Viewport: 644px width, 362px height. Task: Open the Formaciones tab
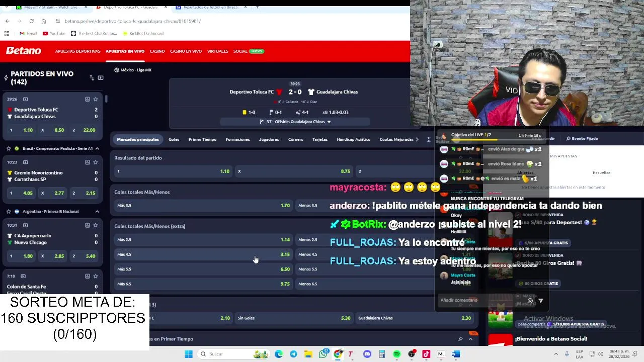click(x=237, y=139)
